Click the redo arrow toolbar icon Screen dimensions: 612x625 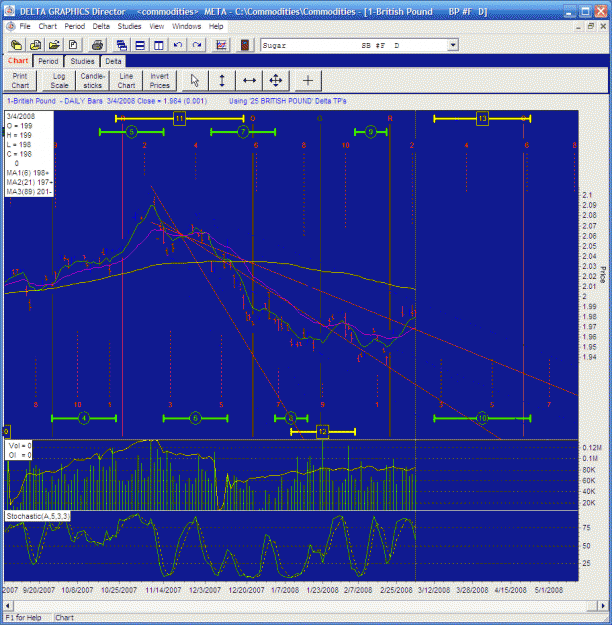(x=197, y=45)
